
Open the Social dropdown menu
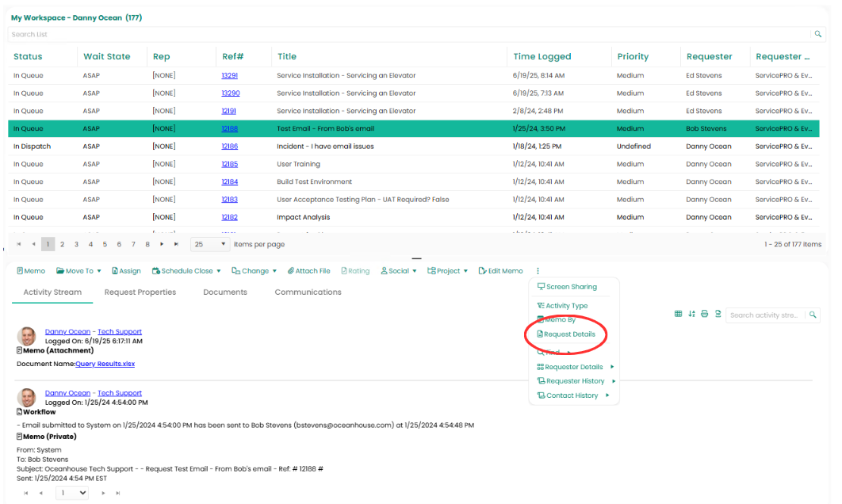click(x=399, y=271)
